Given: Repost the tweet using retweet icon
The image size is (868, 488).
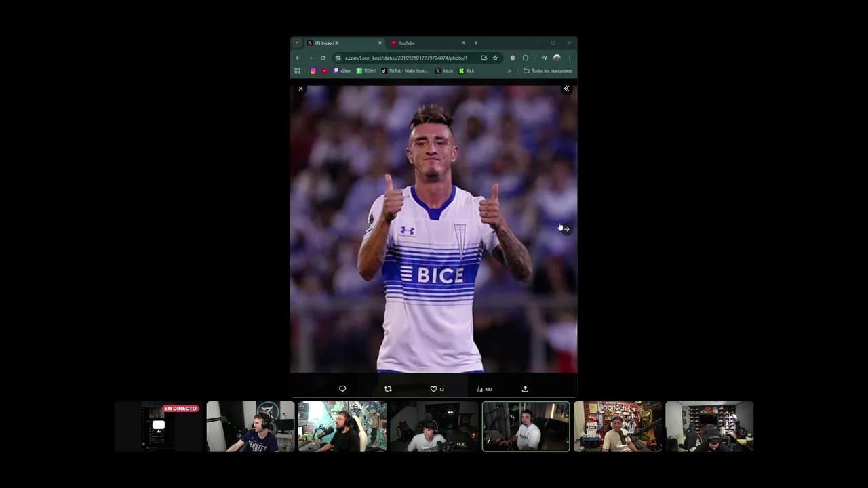Looking at the screenshot, I should pyautogui.click(x=388, y=389).
